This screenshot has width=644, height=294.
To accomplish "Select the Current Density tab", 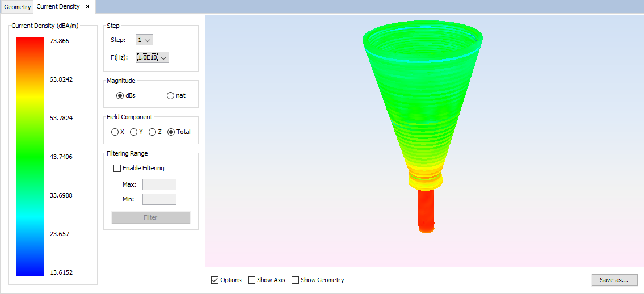I will coord(58,7).
